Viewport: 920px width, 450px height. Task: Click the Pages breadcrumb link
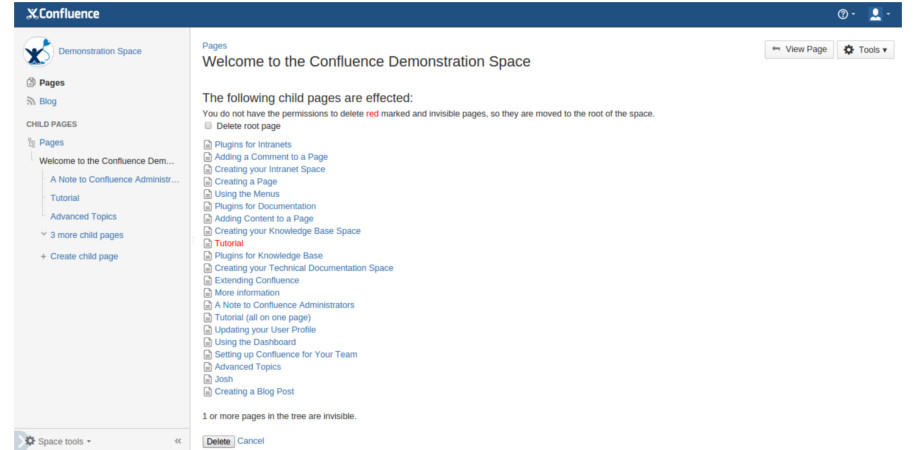point(215,46)
